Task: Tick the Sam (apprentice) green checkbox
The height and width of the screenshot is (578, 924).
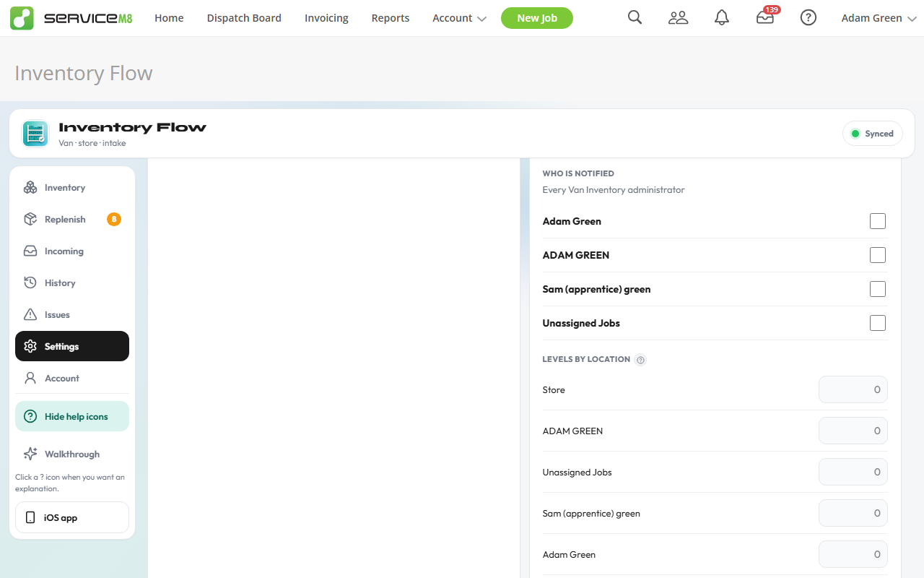Action: (x=878, y=289)
